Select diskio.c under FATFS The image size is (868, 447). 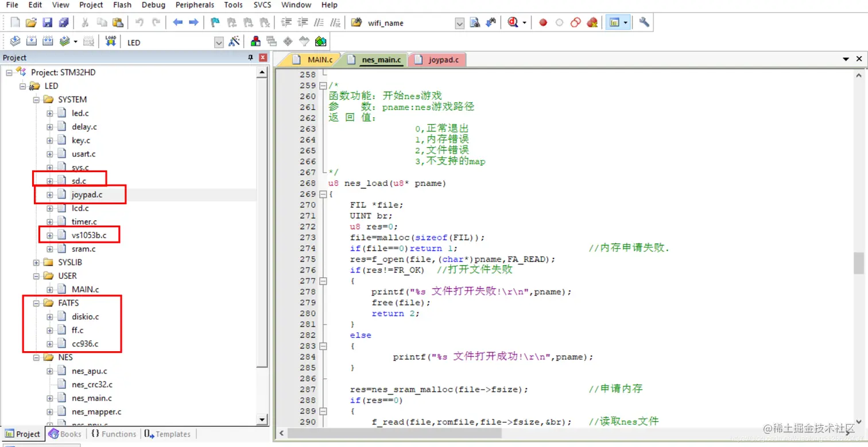pyautogui.click(x=85, y=317)
